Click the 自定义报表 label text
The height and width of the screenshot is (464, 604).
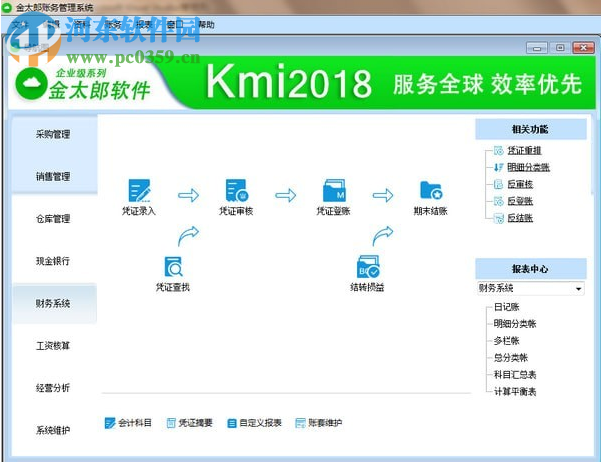[x=261, y=423]
